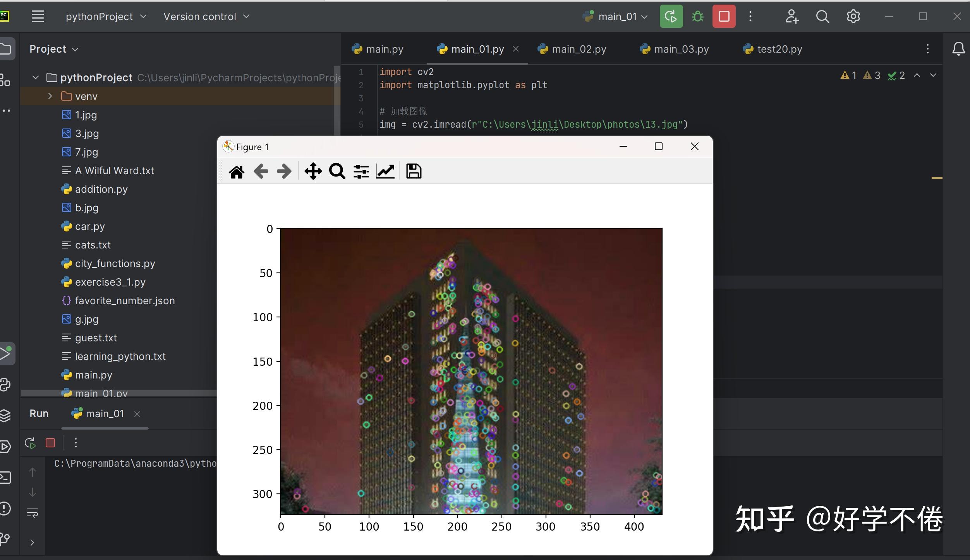The image size is (970, 560).
Task: Open the main menu hamburger icon
Action: (x=38, y=16)
